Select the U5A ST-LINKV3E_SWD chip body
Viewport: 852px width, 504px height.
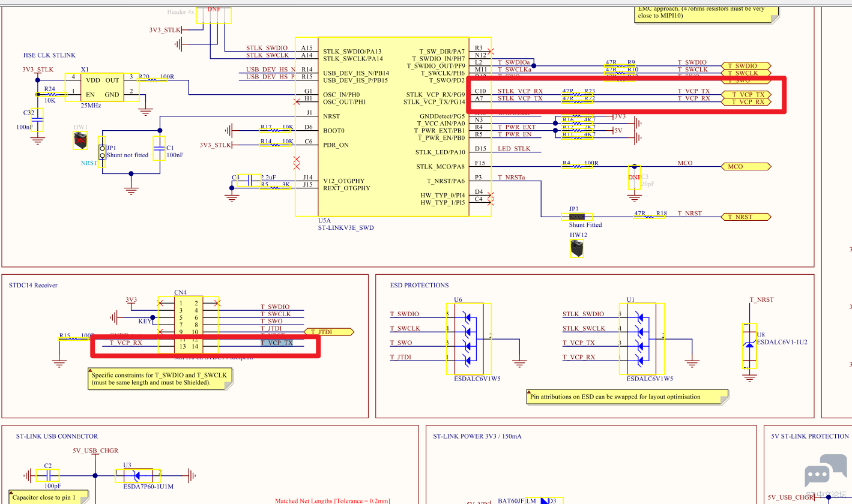tap(393, 126)
